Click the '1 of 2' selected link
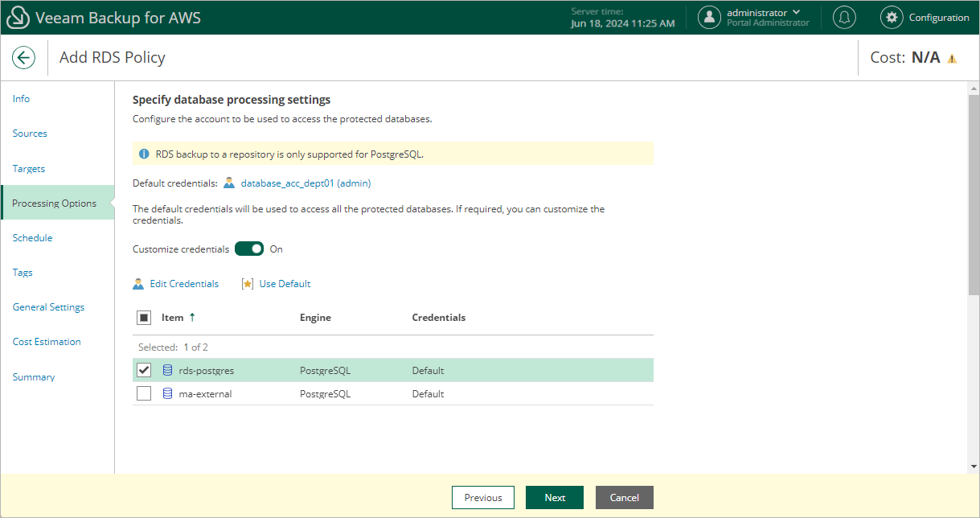The image size is (980, 518). tap(195, 347)
